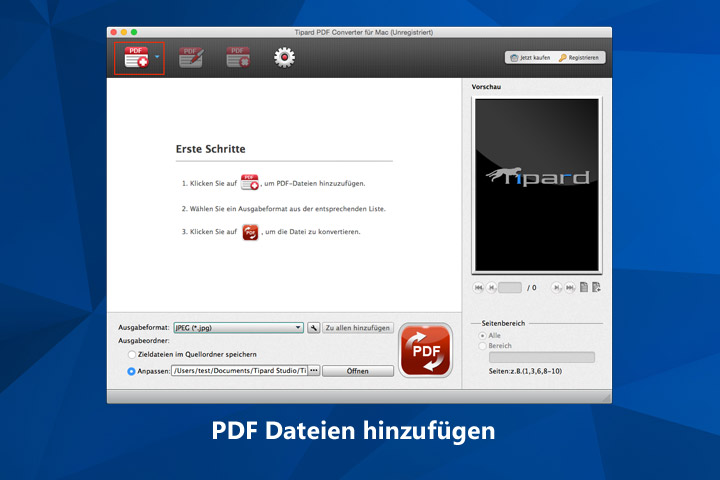Click the preview page number field
720x480 pixels.
[510, 288]
